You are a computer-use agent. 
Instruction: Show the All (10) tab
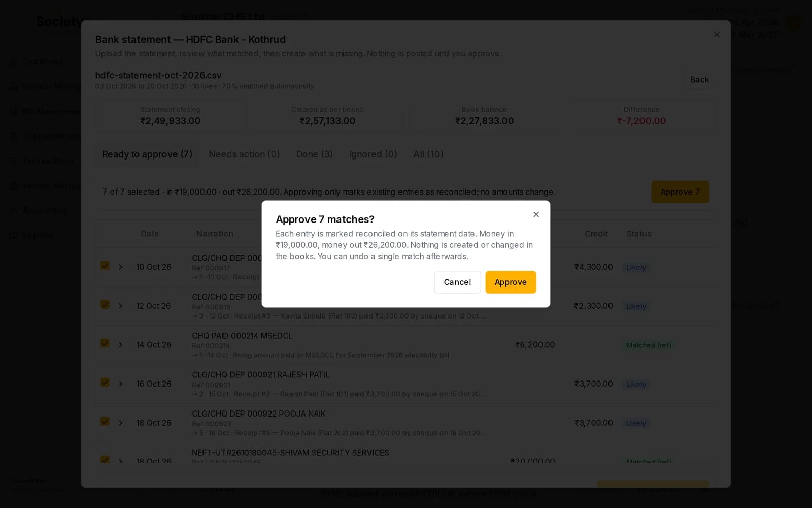[x=428, y=154]
